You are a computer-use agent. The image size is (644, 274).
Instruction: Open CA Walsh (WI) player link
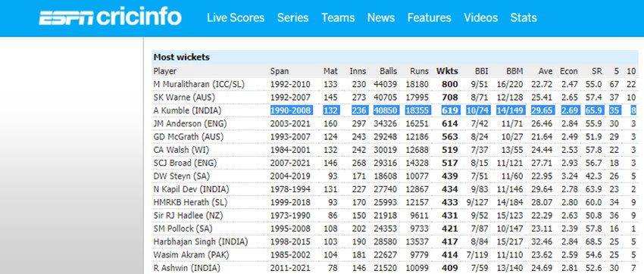[x=181, y=150]
